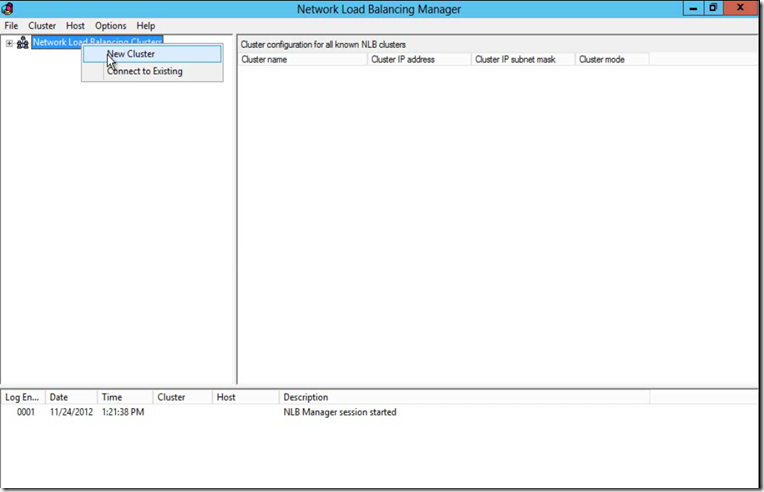
Task: Click Cluster IP subnet mask column header
Action: point(523,59)
